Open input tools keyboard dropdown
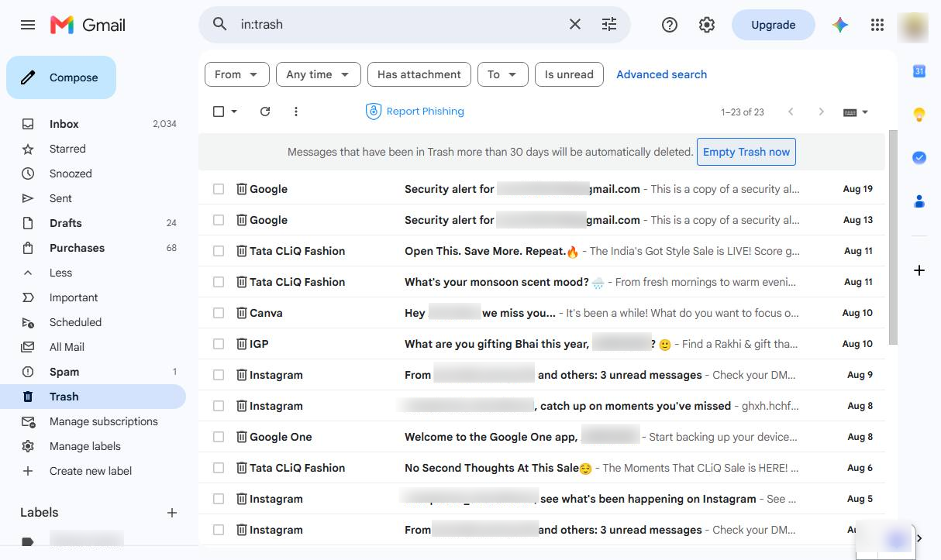 pos(856,112)
